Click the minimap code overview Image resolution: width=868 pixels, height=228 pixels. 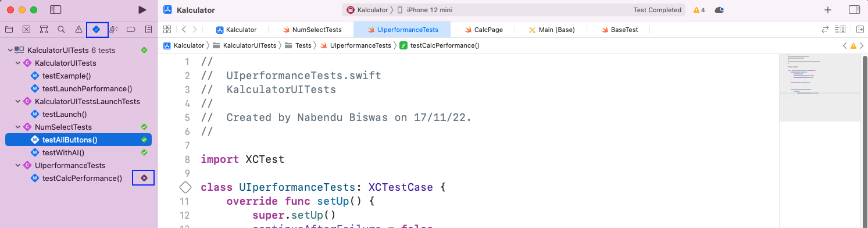(x=820, y=87)
